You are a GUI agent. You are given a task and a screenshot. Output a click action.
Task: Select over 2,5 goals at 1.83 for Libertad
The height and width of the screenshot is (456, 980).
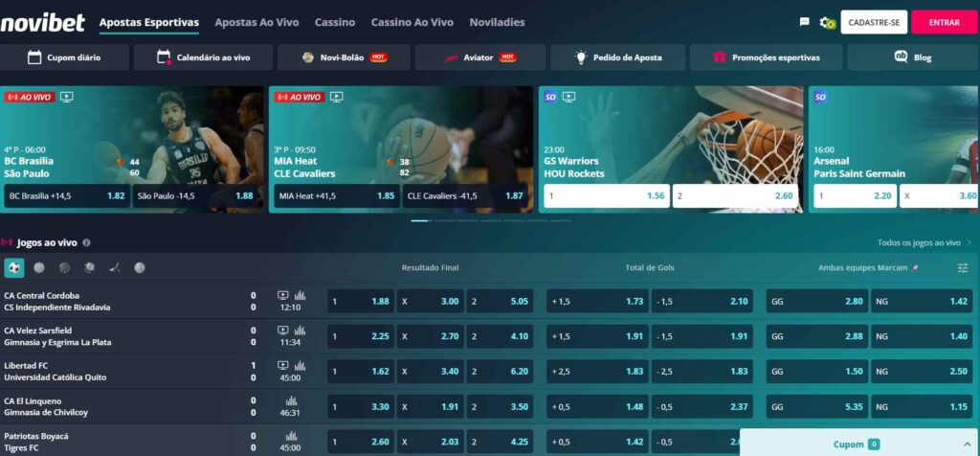click(597, 371)
